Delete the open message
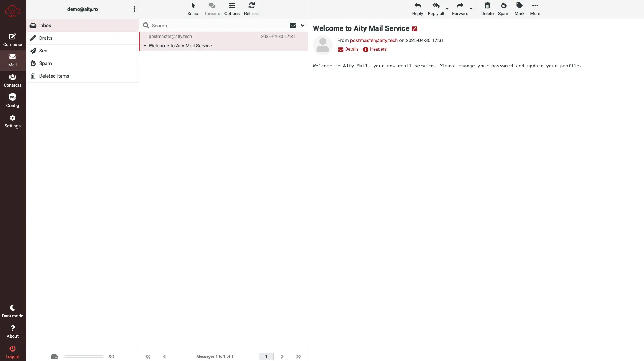 pyautogui.click(x=487, y=9)
